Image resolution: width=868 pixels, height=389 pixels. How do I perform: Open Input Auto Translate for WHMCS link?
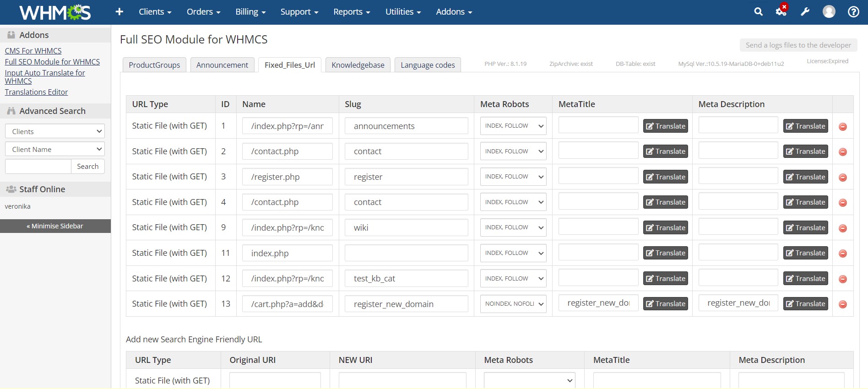pos(45,77)
